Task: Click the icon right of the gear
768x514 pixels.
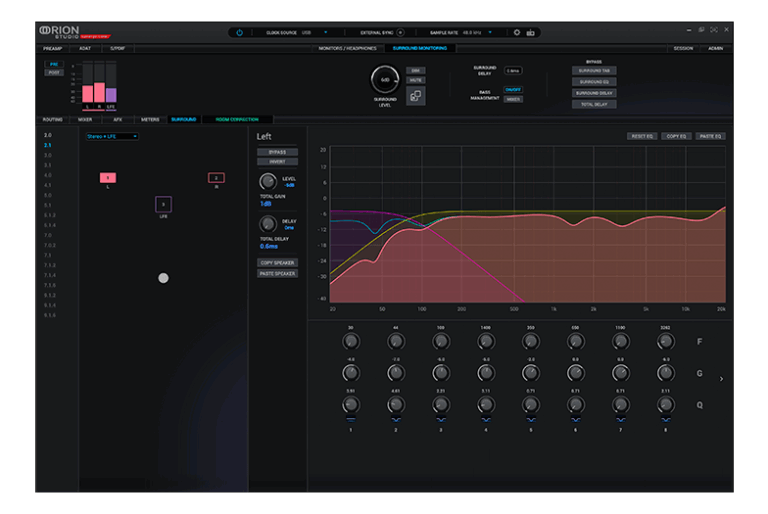Action: pyautogui.click(x=530, y=33)
